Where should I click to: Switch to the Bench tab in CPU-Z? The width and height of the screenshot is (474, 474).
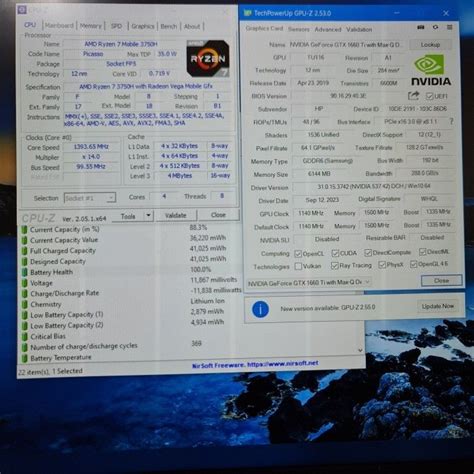tap(169, 26)
